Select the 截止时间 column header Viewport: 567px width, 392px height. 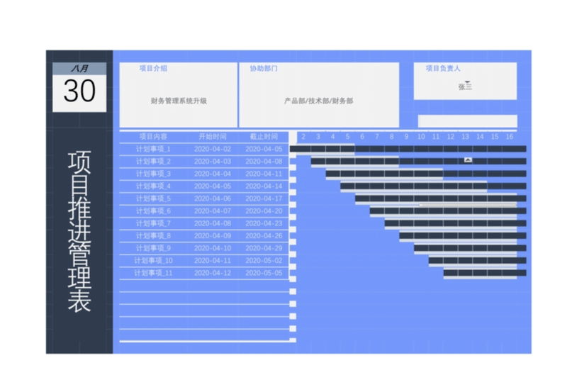point(264,136)
